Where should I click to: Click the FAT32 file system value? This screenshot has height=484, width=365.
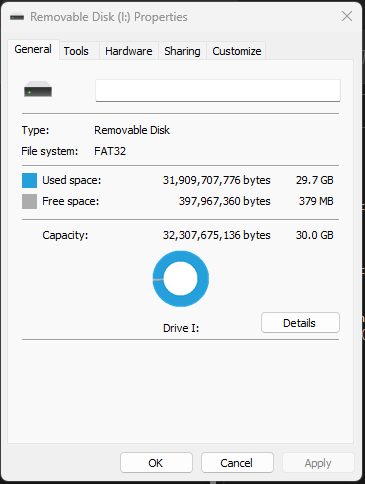(110, 151)
